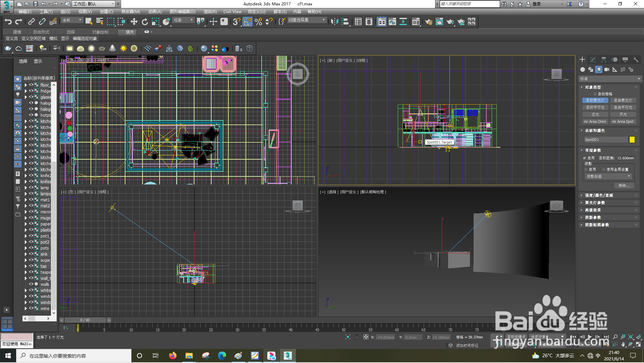644x363 pixels.
Task: Enable the 阴影 启用 checkbox
Action: pos(587,169)
